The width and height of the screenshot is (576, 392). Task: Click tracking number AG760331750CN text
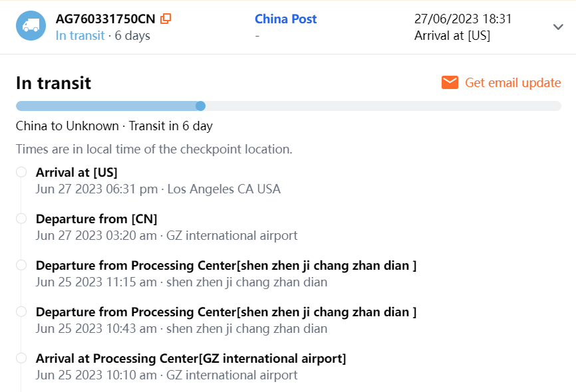pos(105,19)
